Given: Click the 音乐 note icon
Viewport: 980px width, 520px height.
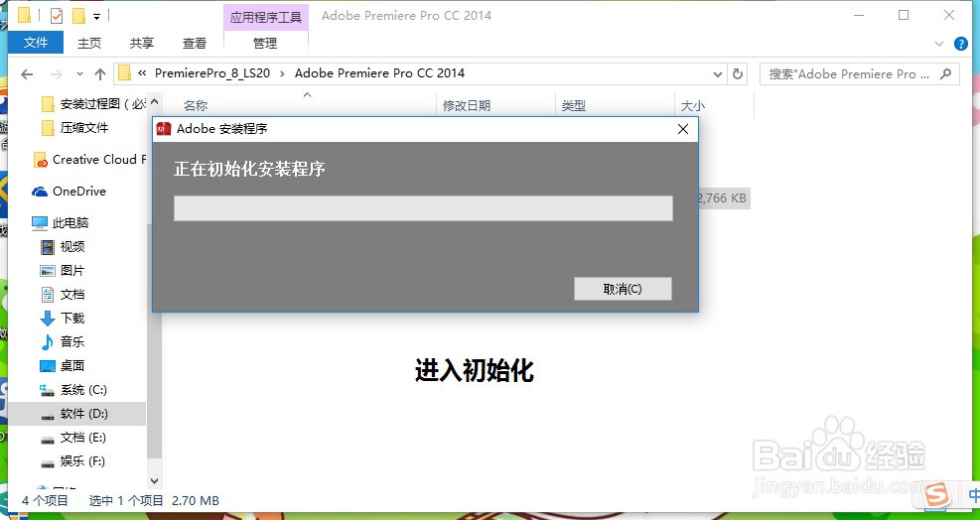Looking at the screenshot, I should click(48, 342).
